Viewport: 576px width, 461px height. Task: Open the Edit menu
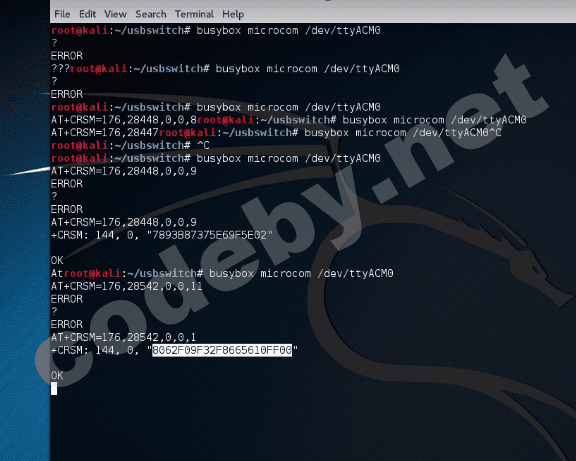point(87,14)
